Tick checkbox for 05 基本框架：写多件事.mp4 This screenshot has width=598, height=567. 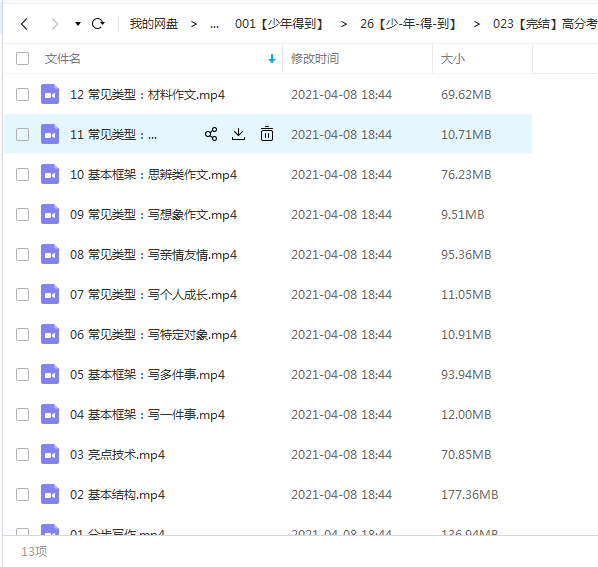pos(23,374)
